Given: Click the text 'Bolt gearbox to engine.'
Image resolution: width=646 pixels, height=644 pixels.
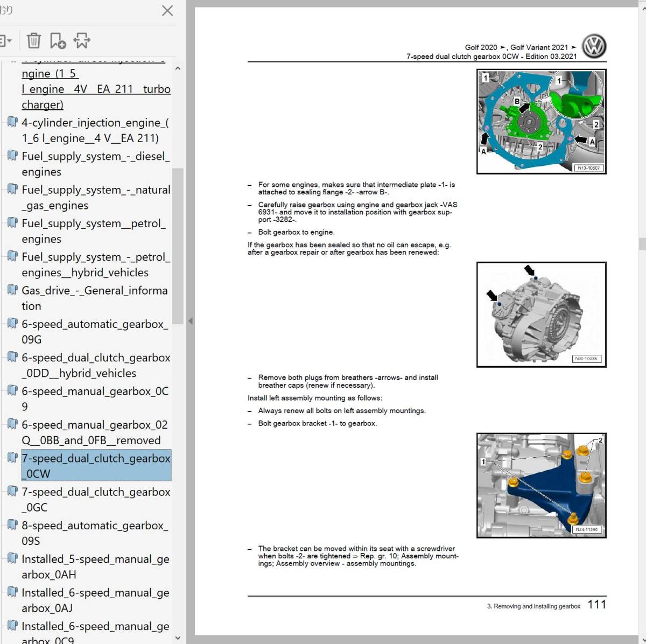Looking at the screenshot, I should [296, 232].
